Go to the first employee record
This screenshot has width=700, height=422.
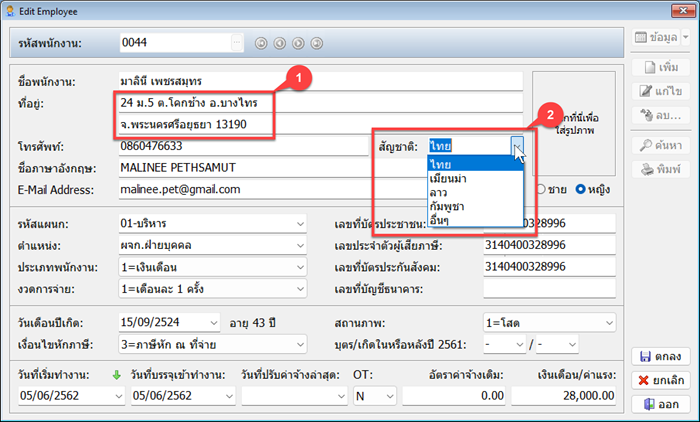[261, 43]
